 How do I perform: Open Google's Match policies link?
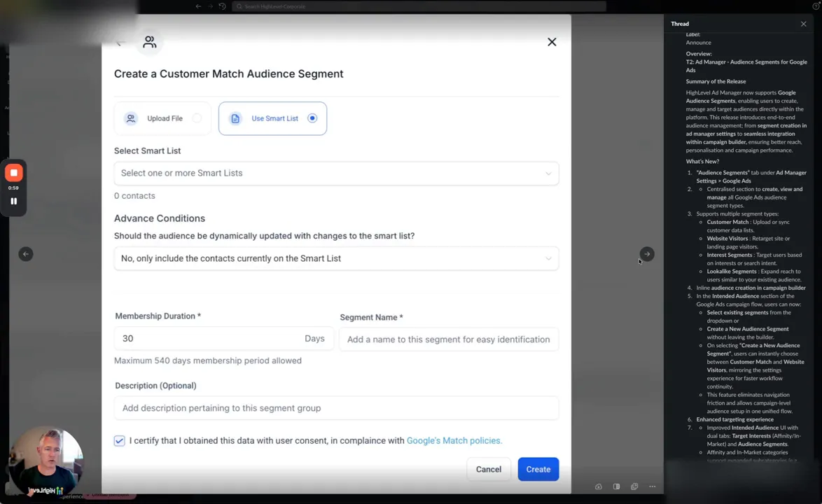(x=454, y=440)
